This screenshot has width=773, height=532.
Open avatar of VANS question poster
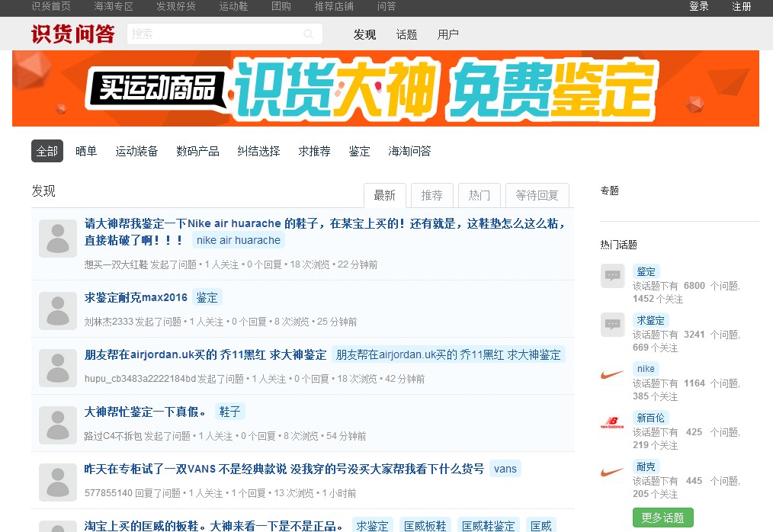click(58, 482)
